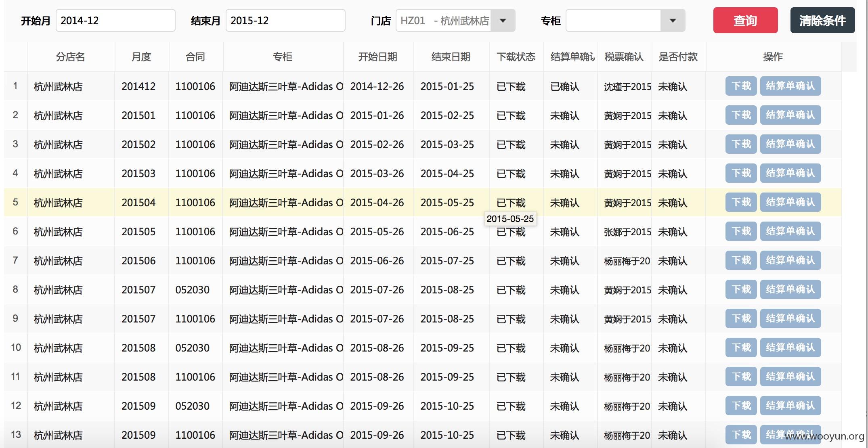
Task: Sort by 合同 column header
Action: pos(196,57)
